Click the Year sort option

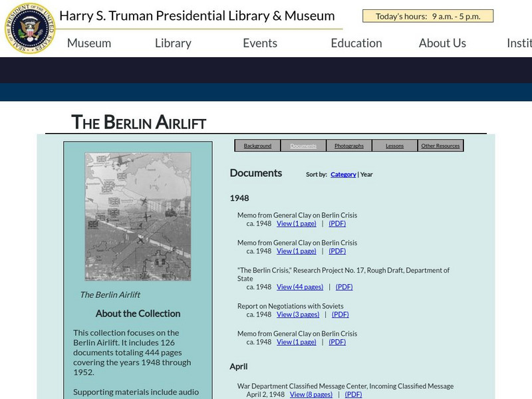[x=366, y=174]
